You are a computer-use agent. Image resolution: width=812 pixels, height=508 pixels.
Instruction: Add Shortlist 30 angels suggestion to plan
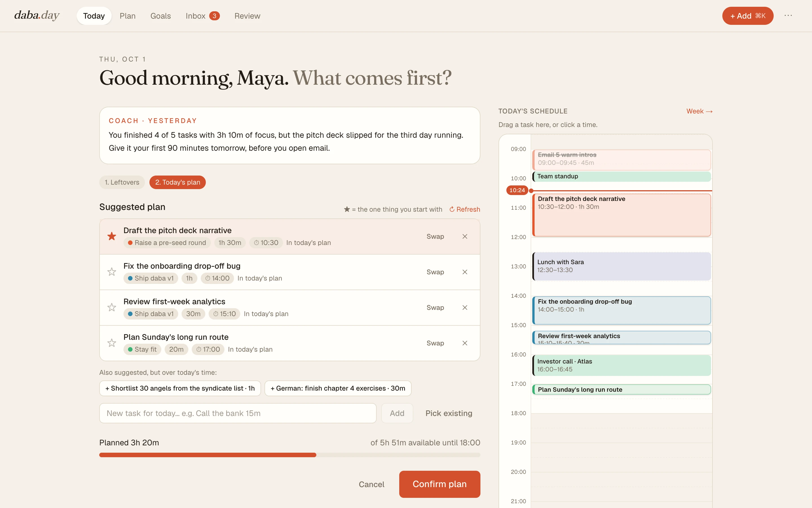click(180, 388)
